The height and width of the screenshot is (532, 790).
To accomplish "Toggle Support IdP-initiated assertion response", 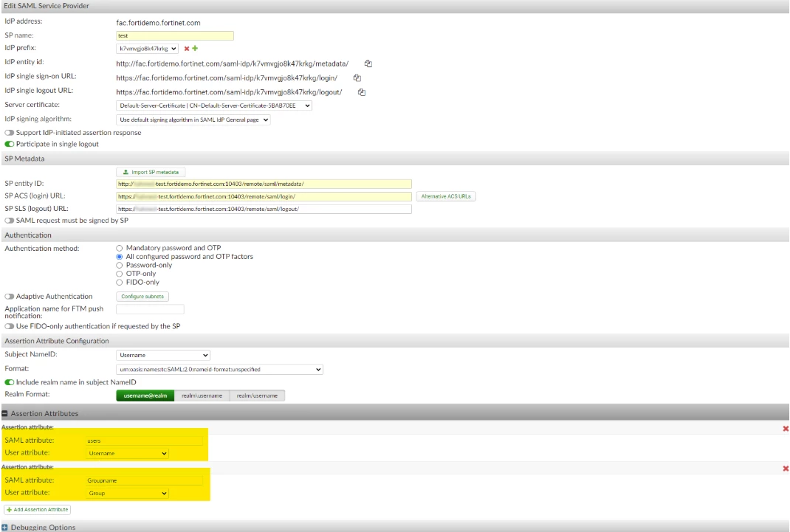I will click(9, 133).
